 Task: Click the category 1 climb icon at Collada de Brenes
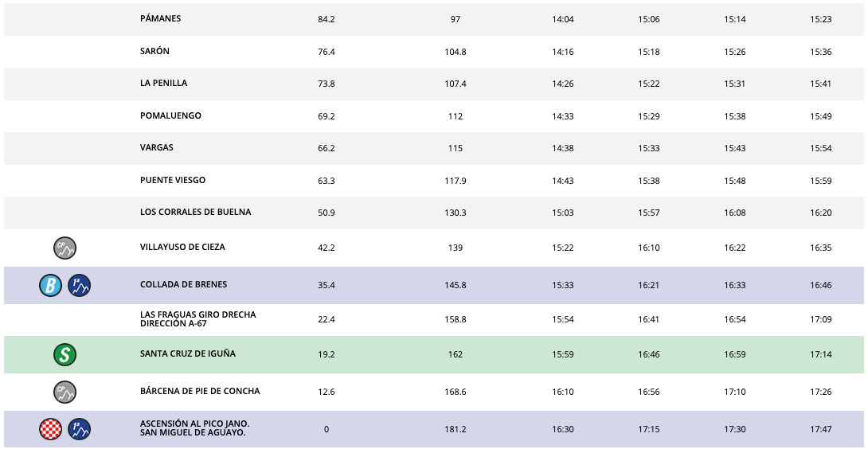click(80, 285)
